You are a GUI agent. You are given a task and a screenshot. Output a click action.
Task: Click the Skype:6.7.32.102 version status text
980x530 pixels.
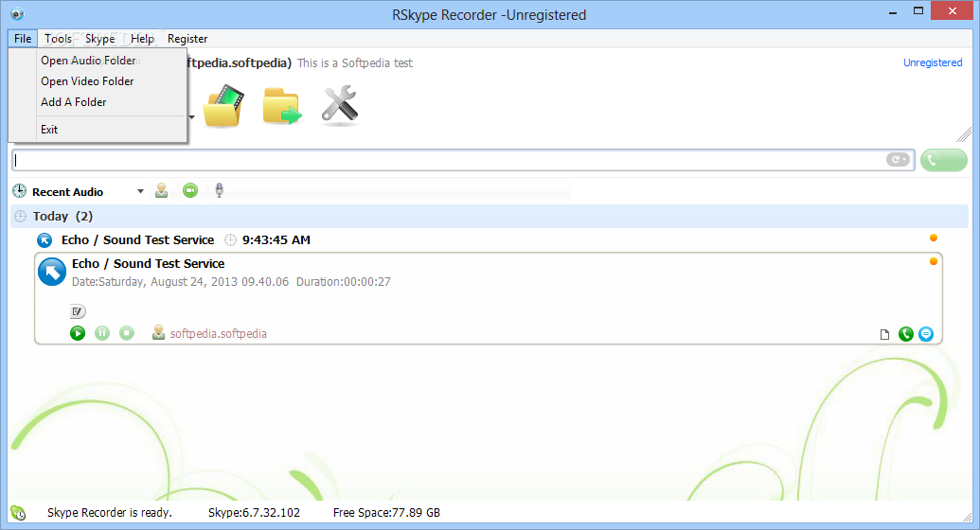pyautogui.click(x=254, y=513)
